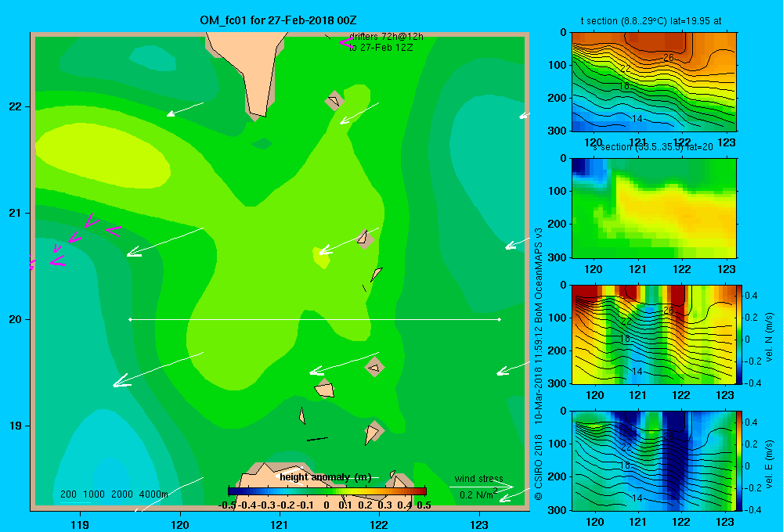Image resolution: width=783 pixels, height=532 pixels.
Task: Open the eastward velocity section panel
Action: point(654,461)
